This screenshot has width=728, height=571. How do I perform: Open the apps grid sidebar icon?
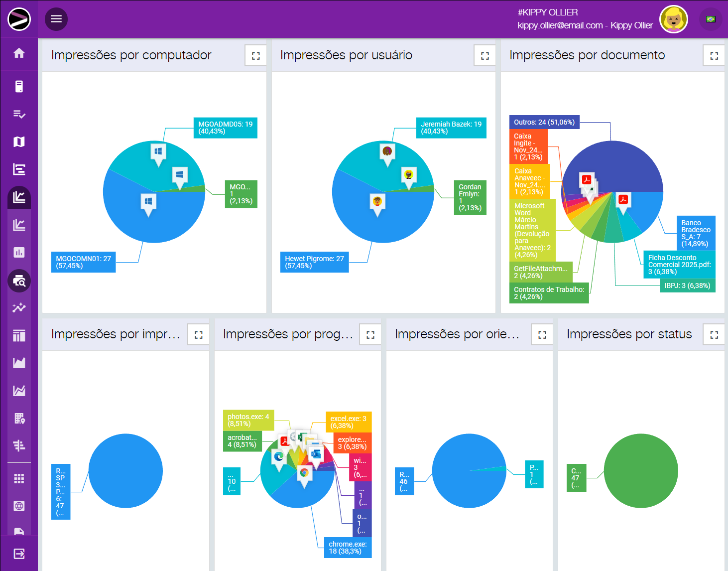(19, 479)
